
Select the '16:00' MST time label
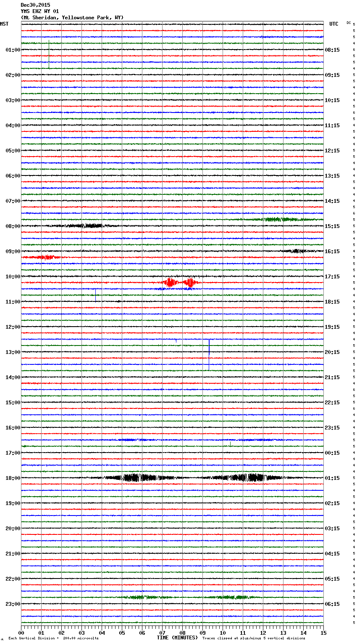coord(13,428)
